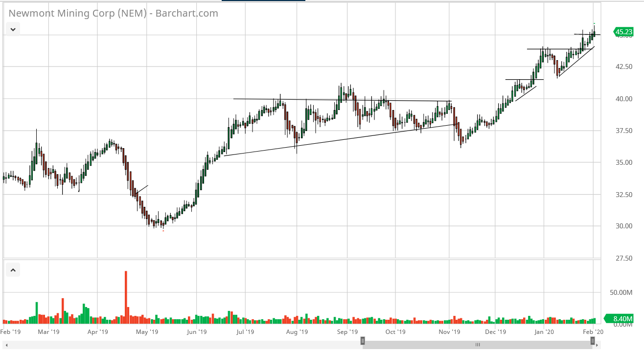This screenshot has height=353, width=644.
Task: Click the Dec '19 date label
Action: point(495,332)
